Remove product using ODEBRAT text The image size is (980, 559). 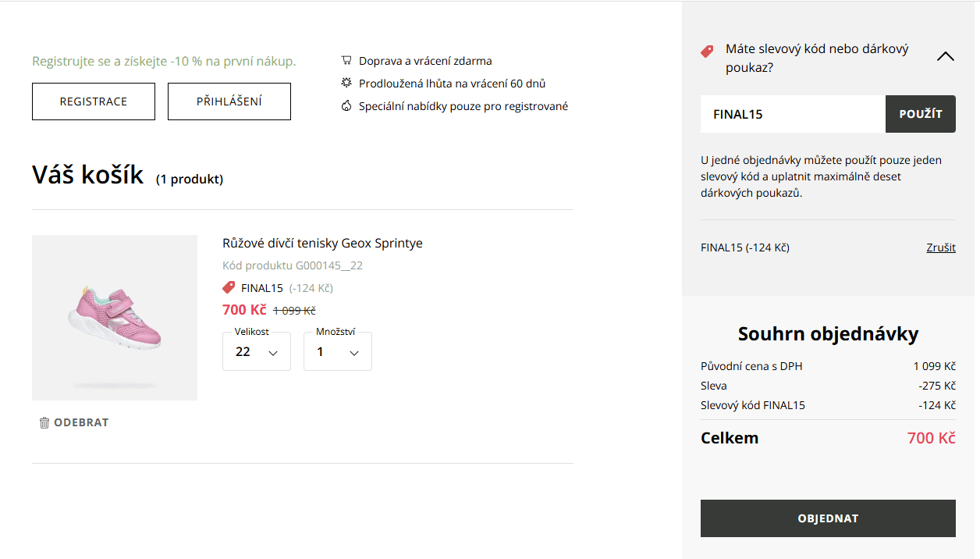coord(81,422)
